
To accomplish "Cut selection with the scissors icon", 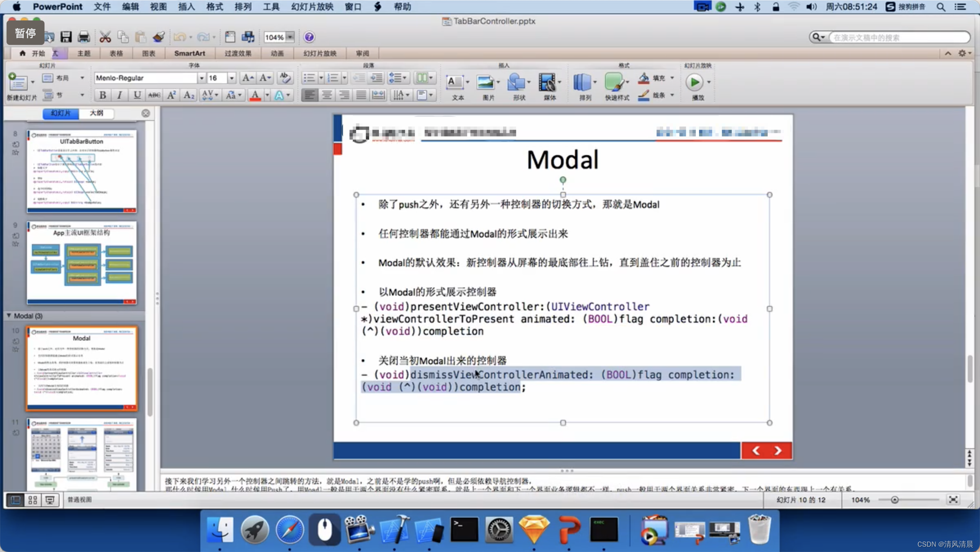I will 105,37.
